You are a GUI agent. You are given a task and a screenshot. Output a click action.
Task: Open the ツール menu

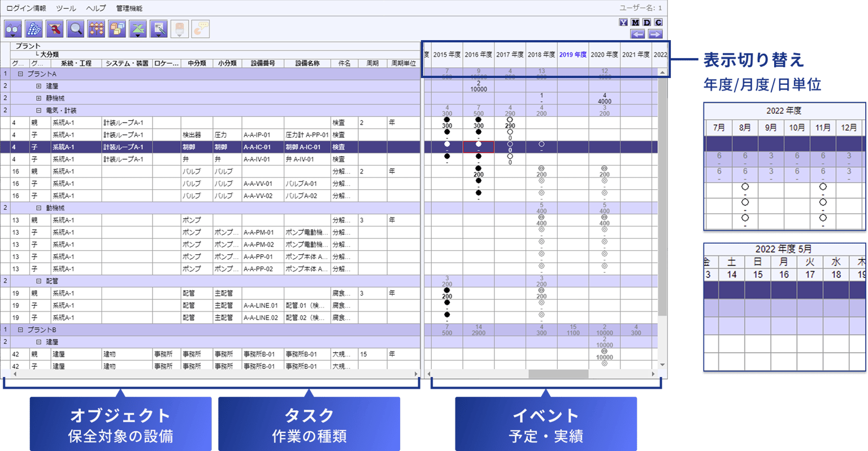coord(66,8)
